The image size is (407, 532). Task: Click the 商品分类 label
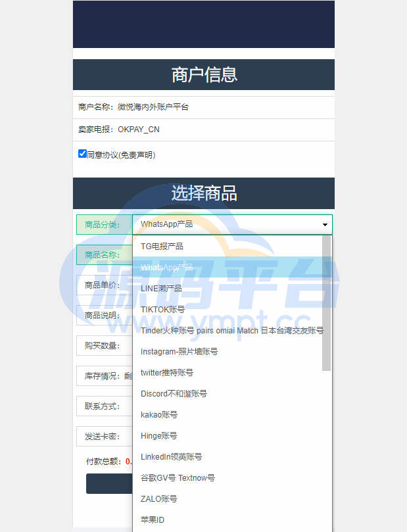pyautogui.click(x=102, y=225)
